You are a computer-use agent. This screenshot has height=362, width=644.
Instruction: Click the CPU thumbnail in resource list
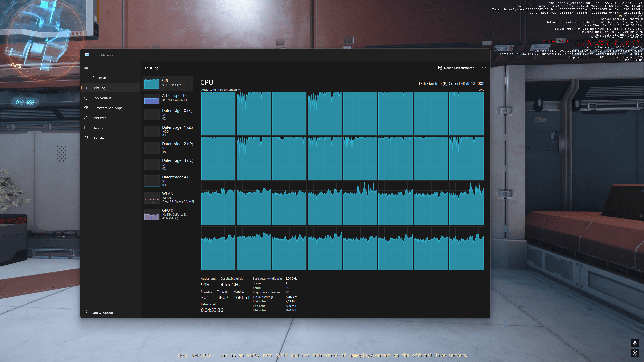(x=152, y=84)
